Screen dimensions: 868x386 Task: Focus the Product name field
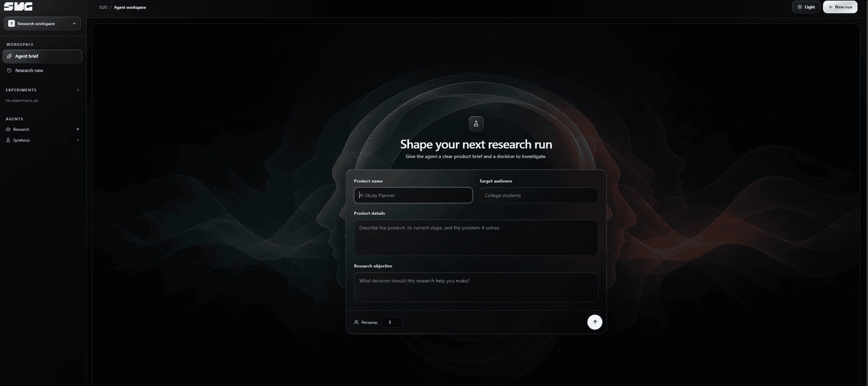click(x=413, y=195)
